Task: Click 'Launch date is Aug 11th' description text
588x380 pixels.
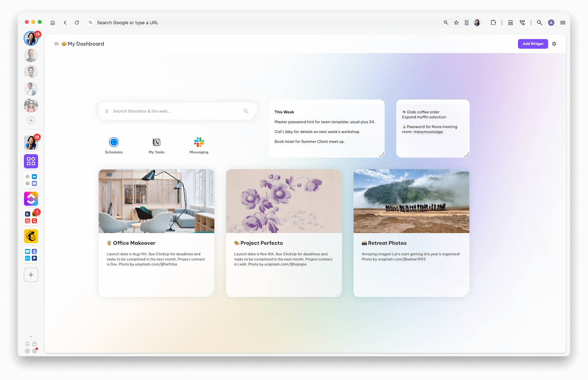Action: coord(156,259)
